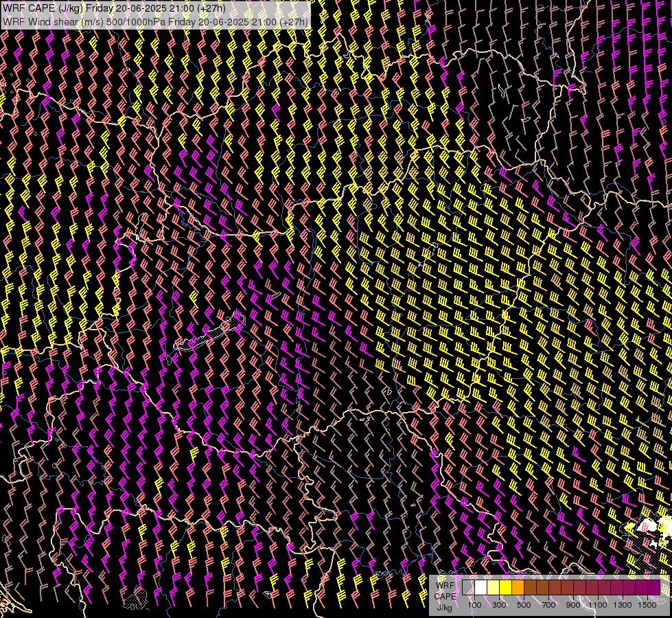The height and width of the screenshot is (618, 672).
Task: Click the legend value 1100
Action: [598, 605]
